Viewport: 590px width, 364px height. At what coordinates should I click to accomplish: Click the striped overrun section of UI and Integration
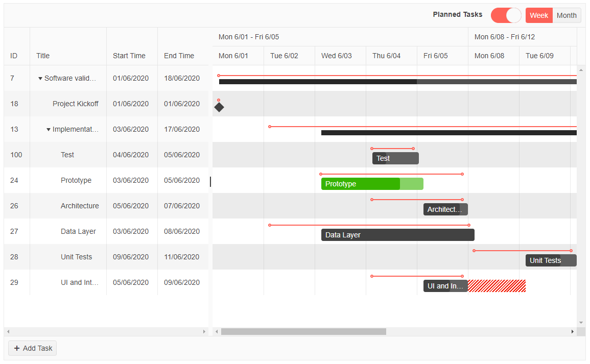(497, 286)
